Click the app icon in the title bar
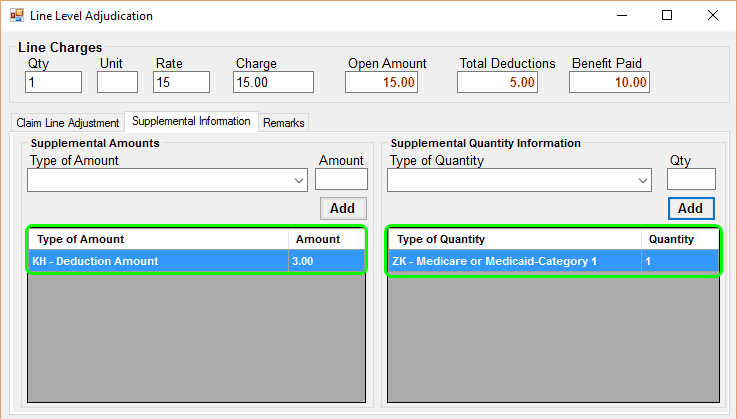Viewport: 737px width, 419px height. [16, 16]
